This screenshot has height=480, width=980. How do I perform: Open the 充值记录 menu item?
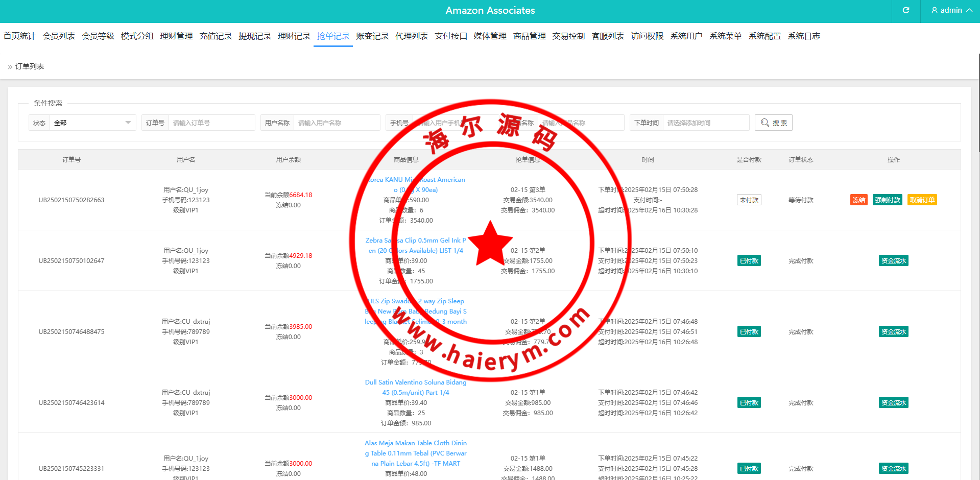(x=216, y=36)
